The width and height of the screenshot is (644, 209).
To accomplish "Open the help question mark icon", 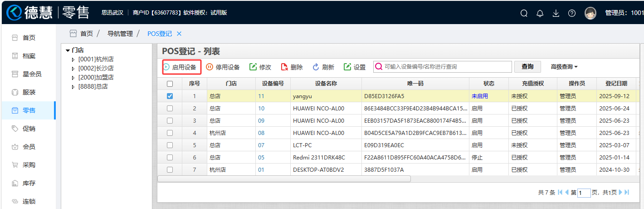I will [x=572, y=13].
